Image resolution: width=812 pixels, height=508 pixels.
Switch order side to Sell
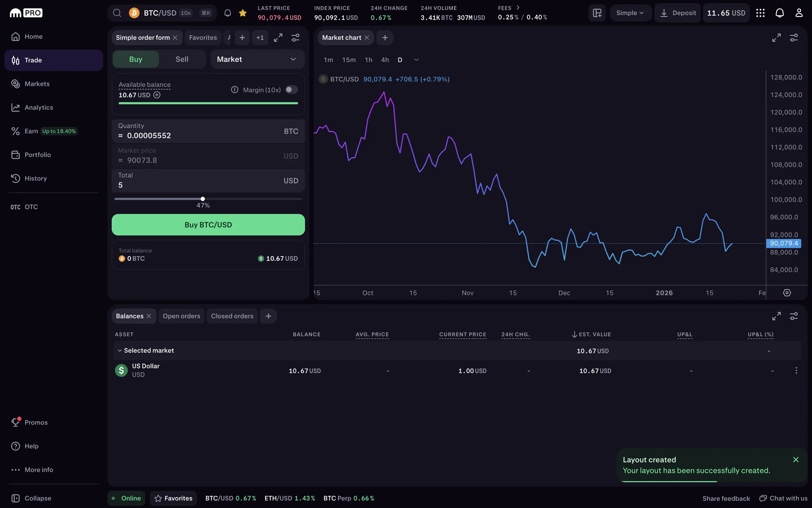(x=182, y=59)
